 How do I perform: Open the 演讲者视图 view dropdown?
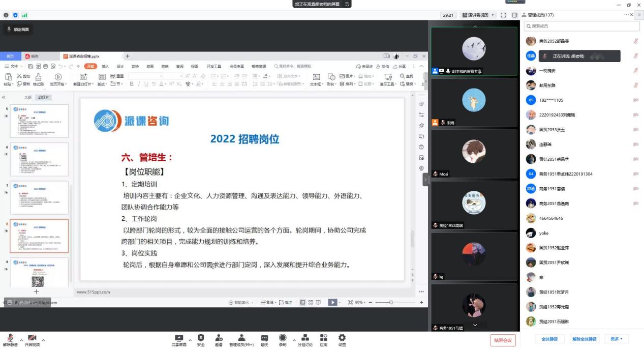point(478,15)
